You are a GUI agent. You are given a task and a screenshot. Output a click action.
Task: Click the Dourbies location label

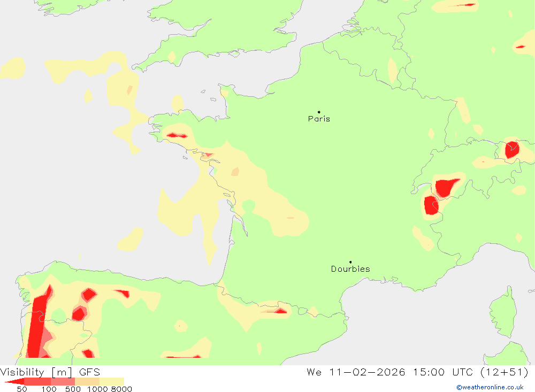click(350, 269)
